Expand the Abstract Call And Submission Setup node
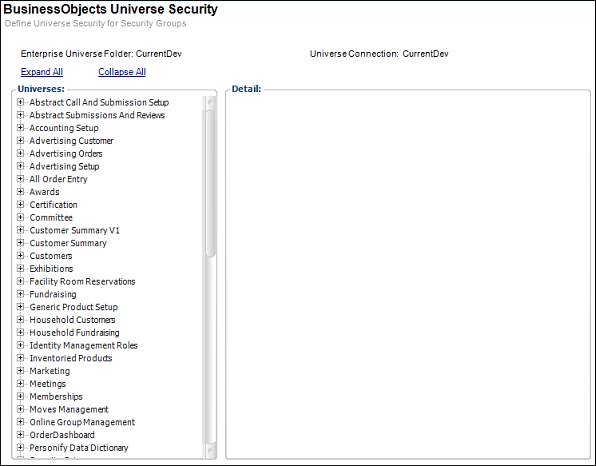The image size is (596, 466). pos(21,102)
